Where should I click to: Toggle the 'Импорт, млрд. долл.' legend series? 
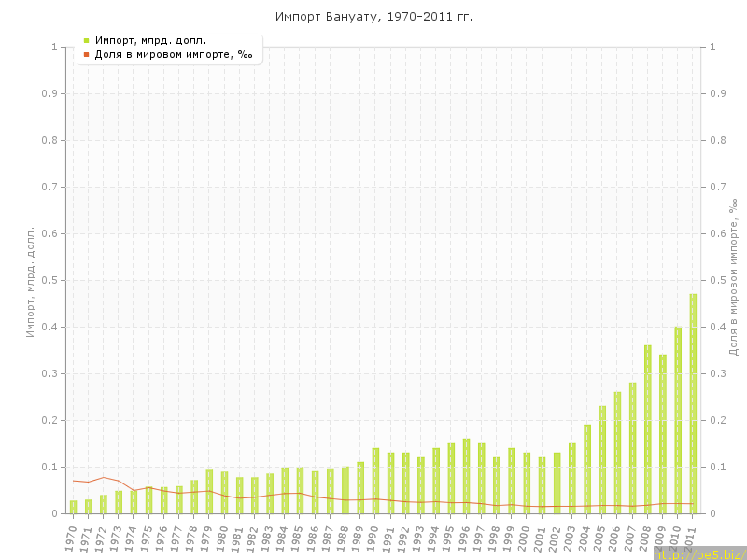coord(150,40)
